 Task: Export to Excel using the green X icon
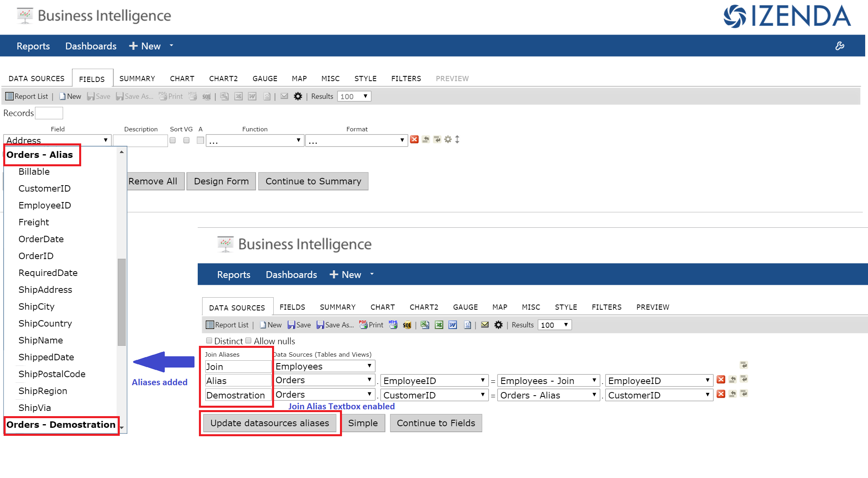click(439, 325)
